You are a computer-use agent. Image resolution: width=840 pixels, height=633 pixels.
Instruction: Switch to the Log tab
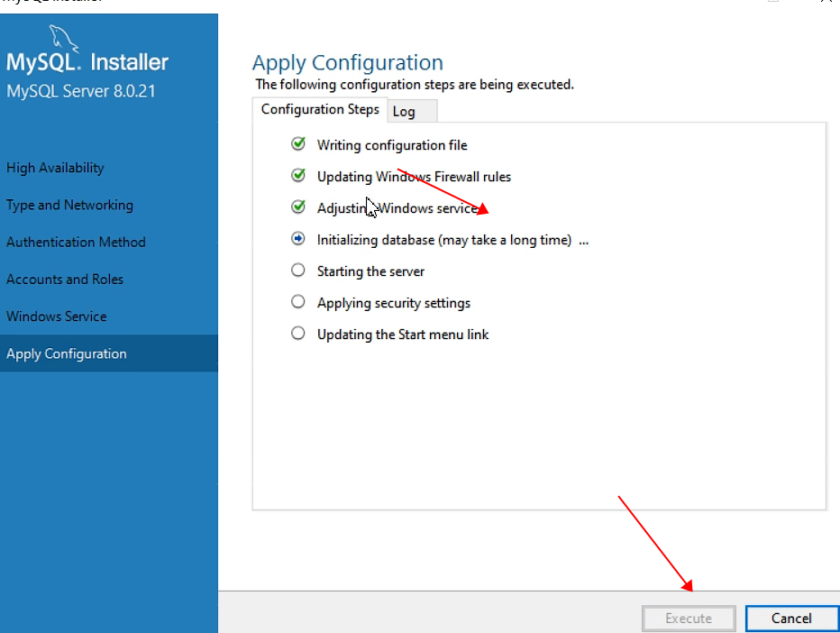pos(411,112)
